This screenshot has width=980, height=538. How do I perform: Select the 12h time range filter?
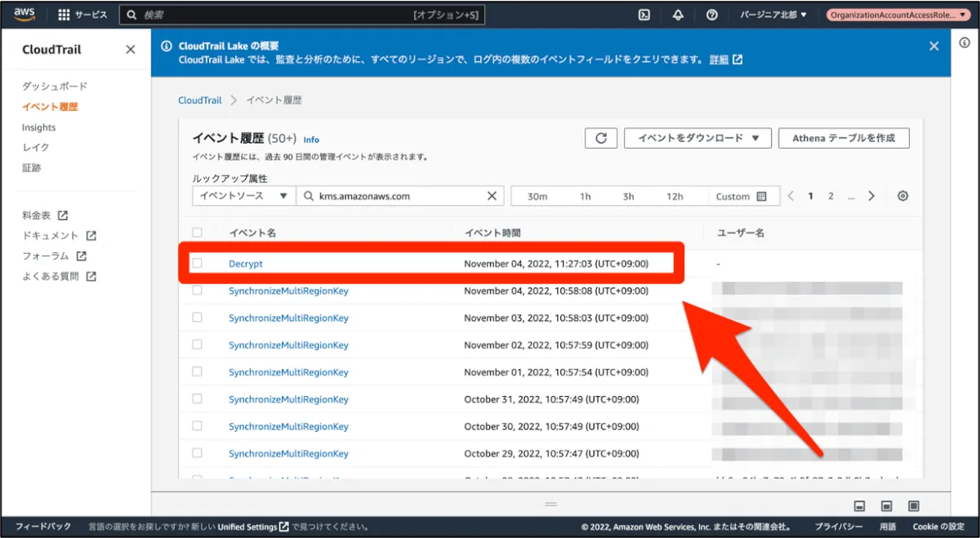click(675, 196)
